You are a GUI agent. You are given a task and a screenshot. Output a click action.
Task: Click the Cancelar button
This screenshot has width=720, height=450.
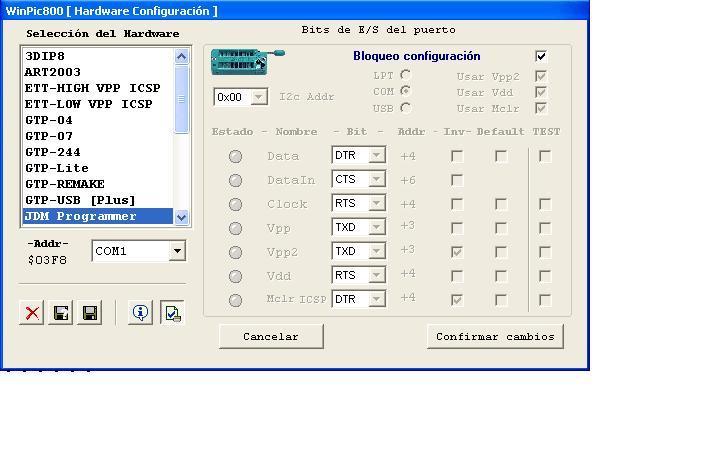tap(271, 337)
